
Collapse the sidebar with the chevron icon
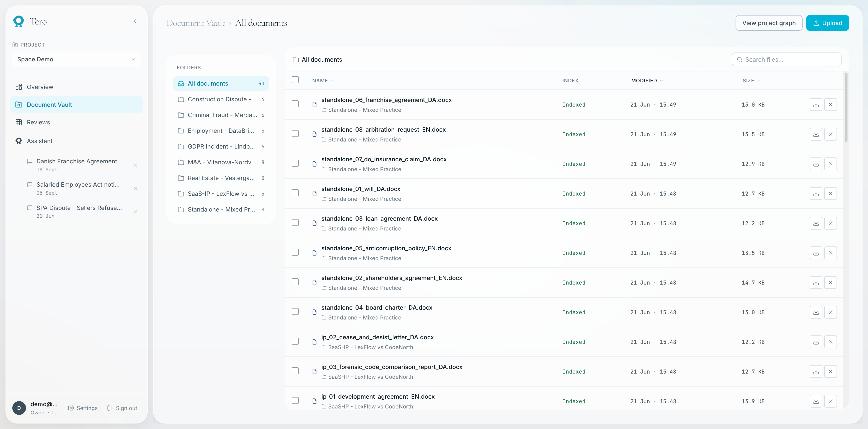[135, 21]
